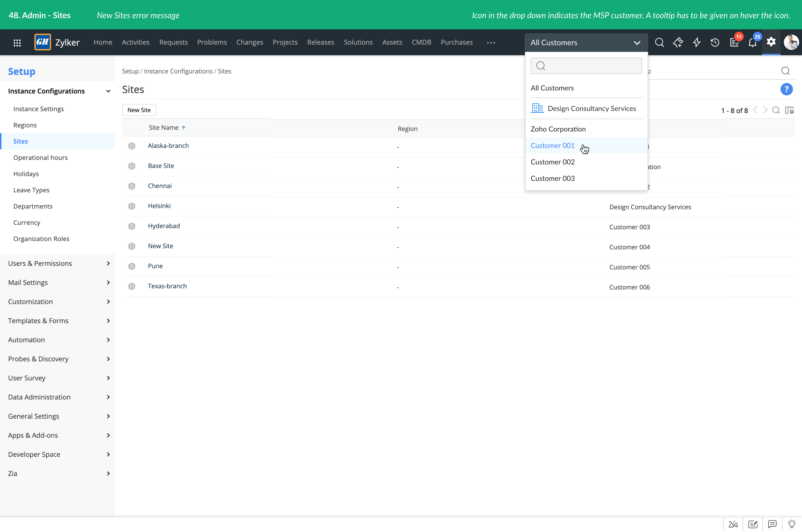802x532 pixels.
Task: Open recent history clock icon
Action: (715, 42)
